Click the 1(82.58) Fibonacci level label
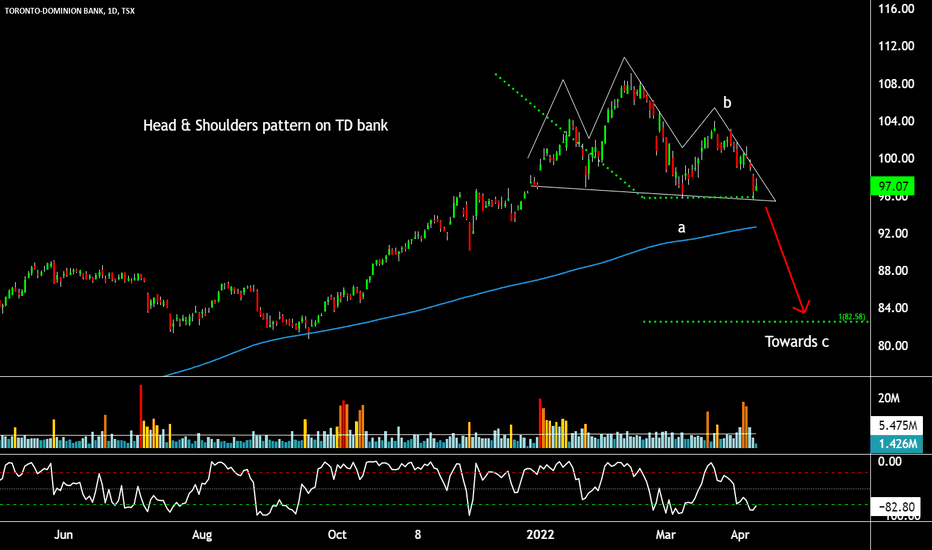 tap(852, 317)
